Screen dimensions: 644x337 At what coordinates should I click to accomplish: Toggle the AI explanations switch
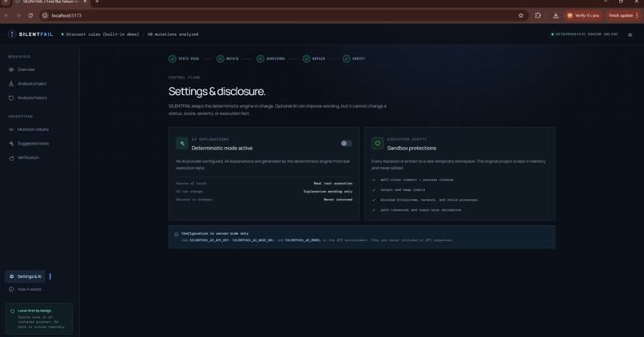tap(346, 143)
